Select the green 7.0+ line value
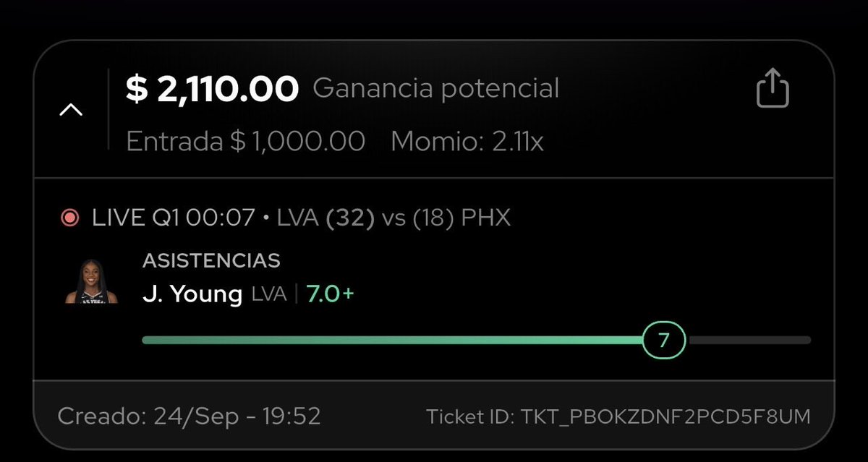Viewport: 868px width, 462px height. [331, 294]
